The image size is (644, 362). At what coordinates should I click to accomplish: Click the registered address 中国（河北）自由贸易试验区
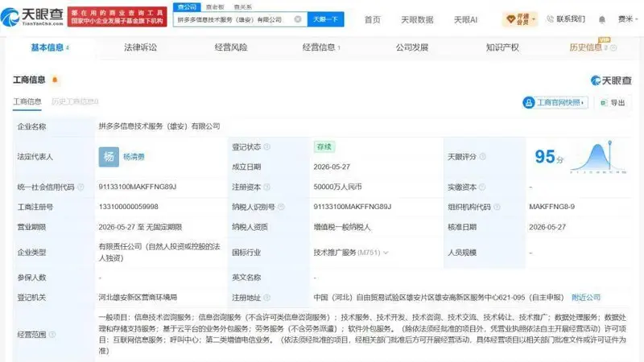pyautogui.click(x=439, y=297)
